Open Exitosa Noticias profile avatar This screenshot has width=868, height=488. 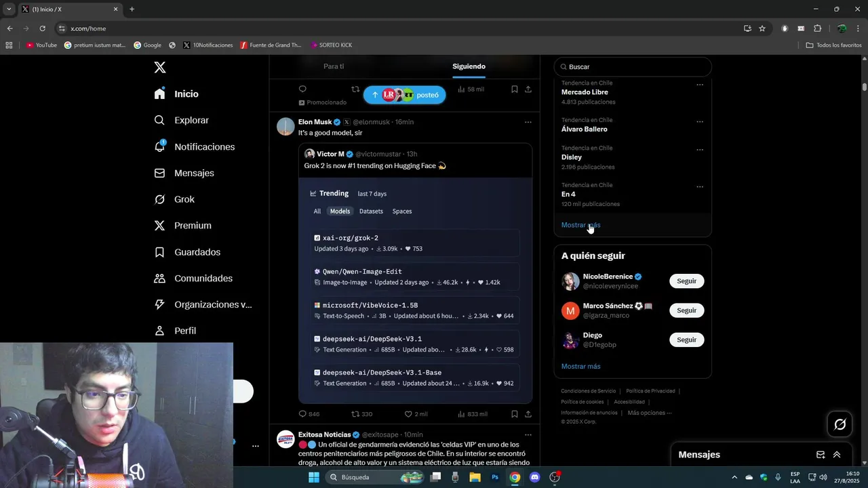pyautogui.click(x=285, y=439)
